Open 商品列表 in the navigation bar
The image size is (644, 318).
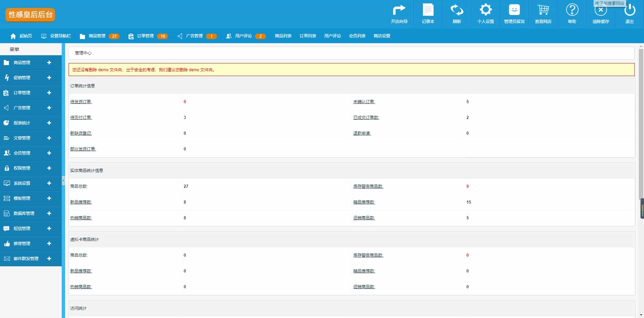click(283, 36)
